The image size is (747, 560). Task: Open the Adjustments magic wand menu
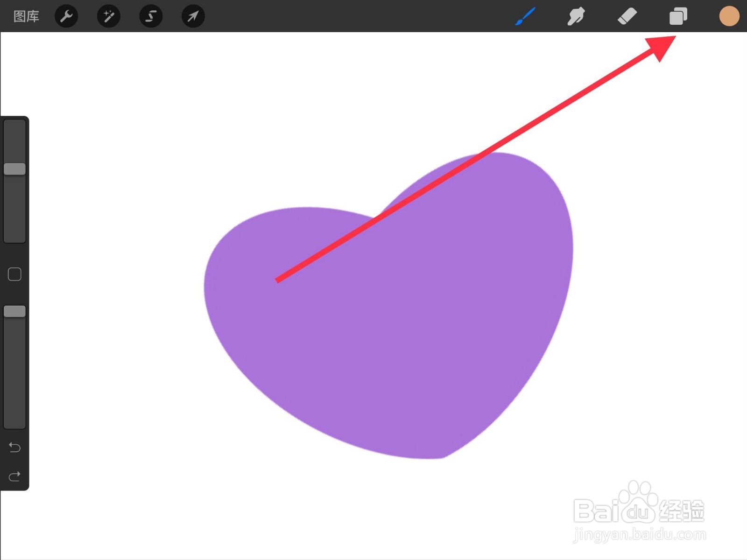[x=109, y=16]
